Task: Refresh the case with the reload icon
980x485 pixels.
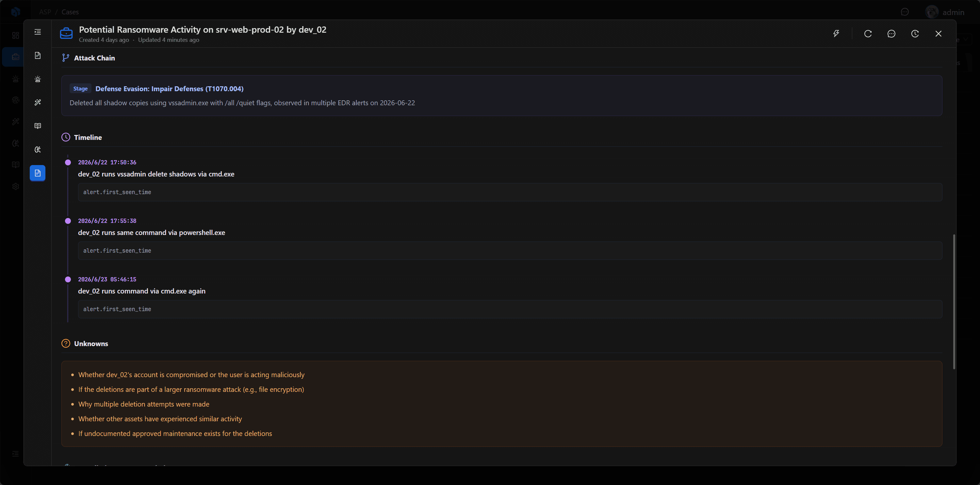Action: (868, 34)
